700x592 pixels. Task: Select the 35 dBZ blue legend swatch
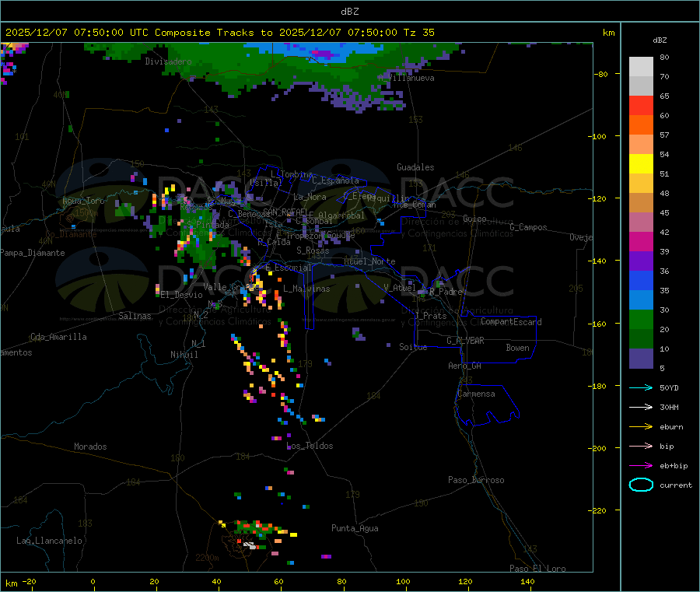[x=641, y=280]
